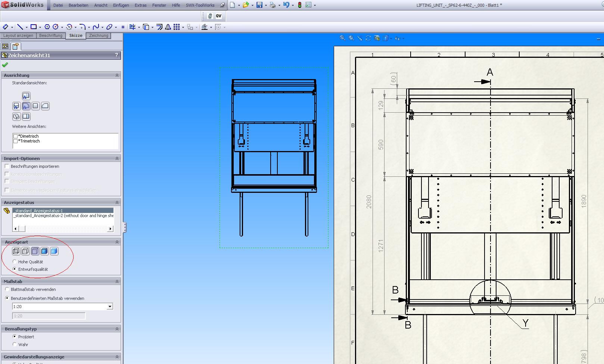Open the PropertyManager help question mark
This screenshot has width=604, height=364.
click(x=116, y=55)
